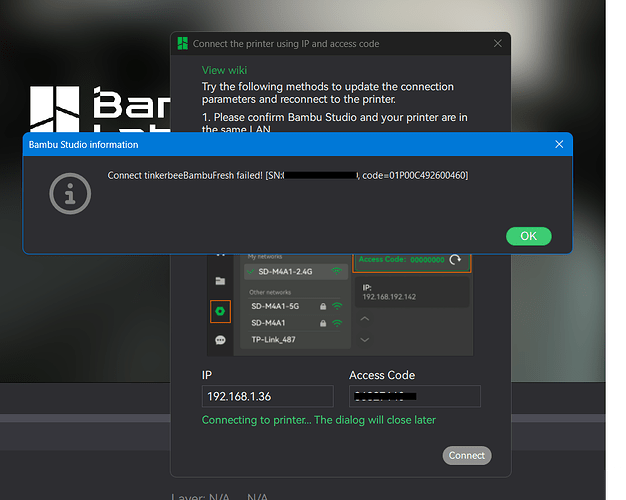
Task: Click the Bambu Studio logo in dialog title
Action: (182, 44)
